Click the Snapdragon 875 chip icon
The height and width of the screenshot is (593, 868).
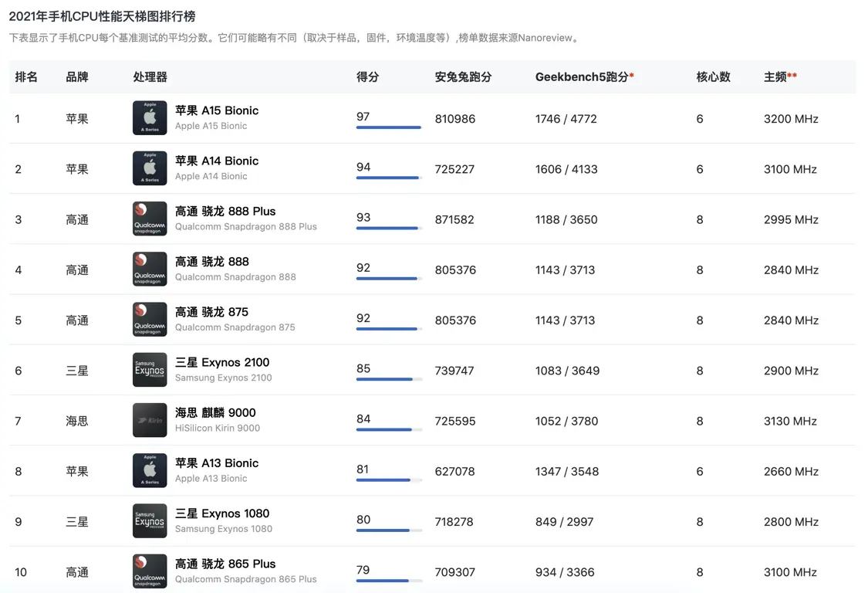point(150,320)
